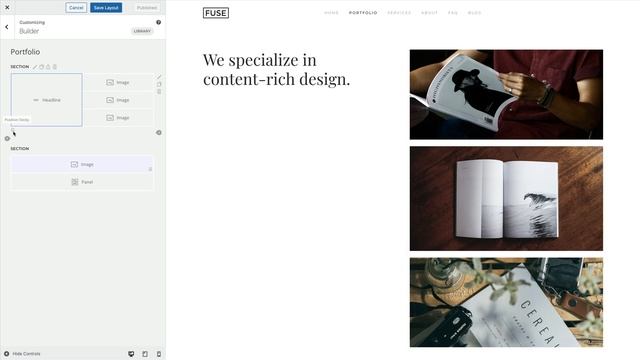Click the trash icon of the image column
Screen dimensions: 640x360
pos(159,91)
